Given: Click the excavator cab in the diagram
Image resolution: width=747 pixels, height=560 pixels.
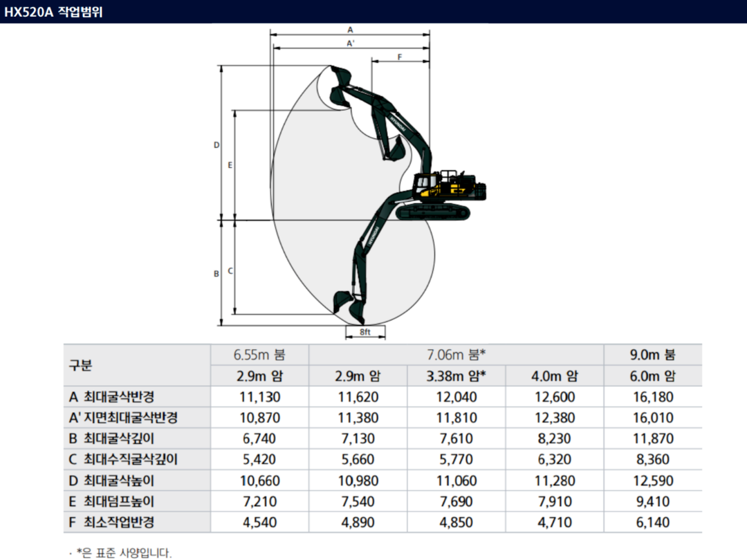Looking at the screenshot, I should pyautogui.click(x=425, y=186).
